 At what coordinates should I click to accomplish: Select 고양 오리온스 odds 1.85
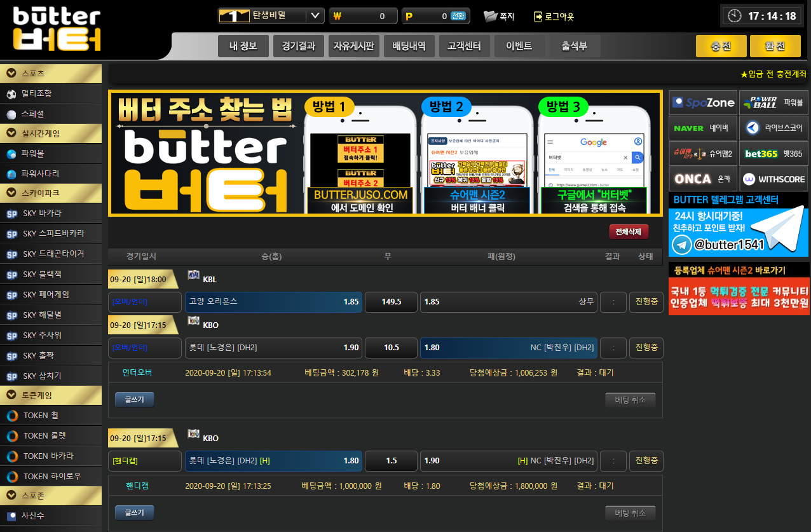[273, 302]
